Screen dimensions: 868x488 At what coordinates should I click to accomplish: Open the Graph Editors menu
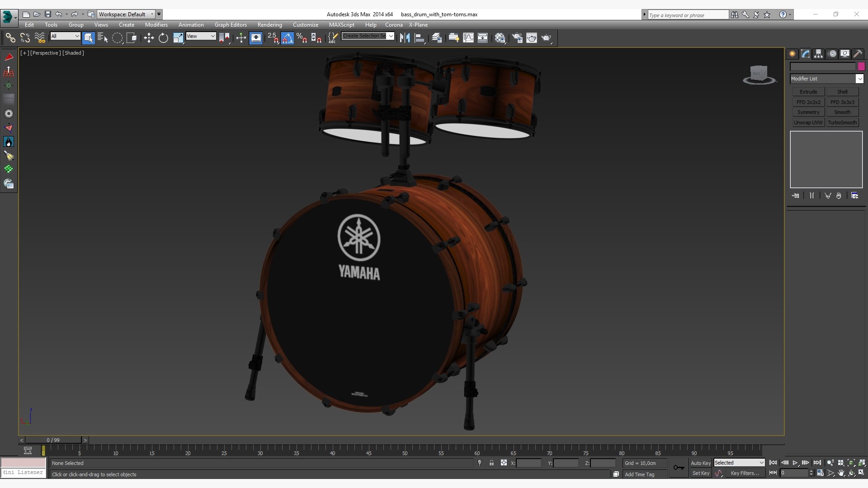pyautogui.click(x=231, y=25)
